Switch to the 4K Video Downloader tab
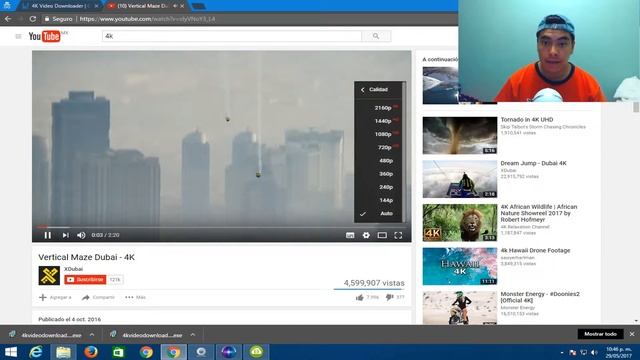This screenshot has width=640, height=360. 59,6
